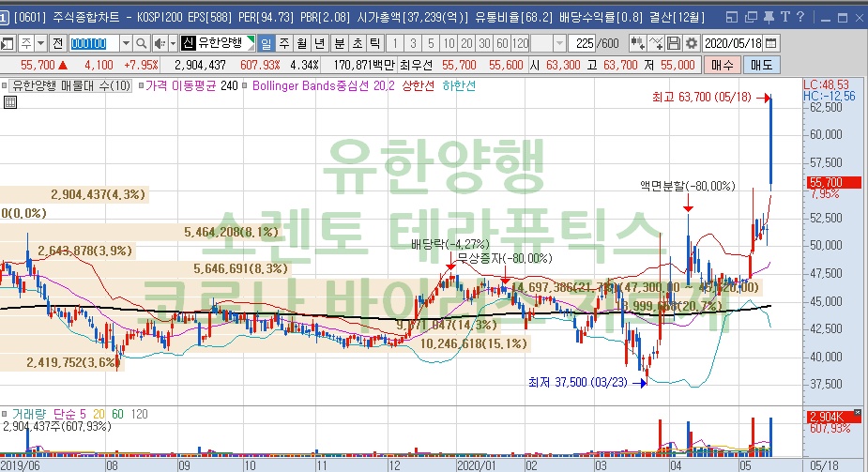Click the 하한선 legend label
The width and height of the screenshot is (868, 472).
459,85
